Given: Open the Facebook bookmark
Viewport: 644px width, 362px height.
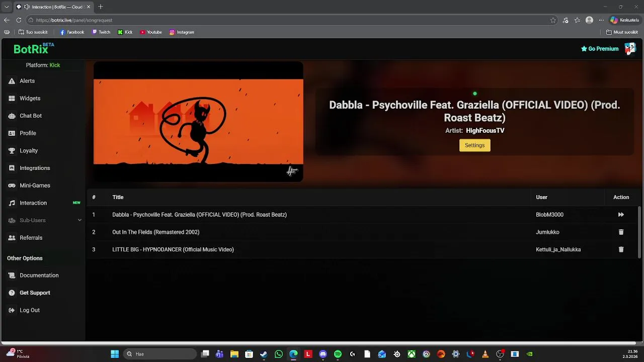Looking at the screenshot, I should (72, 32).
